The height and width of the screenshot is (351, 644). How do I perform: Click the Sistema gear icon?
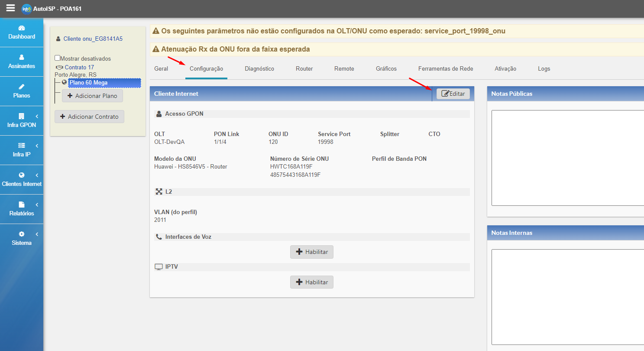[22, 234]
